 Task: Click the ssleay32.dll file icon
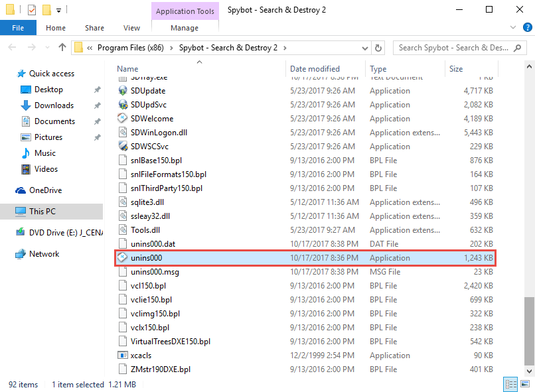pos(123,216)
